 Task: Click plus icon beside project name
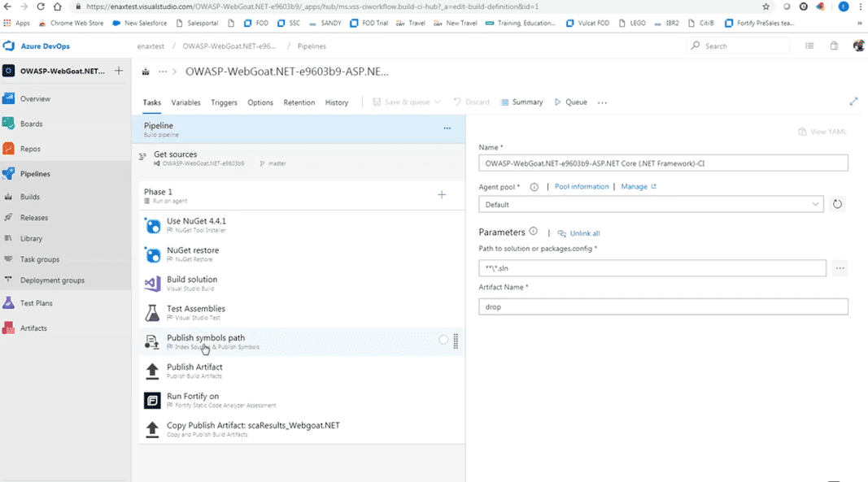pos(119,71)
